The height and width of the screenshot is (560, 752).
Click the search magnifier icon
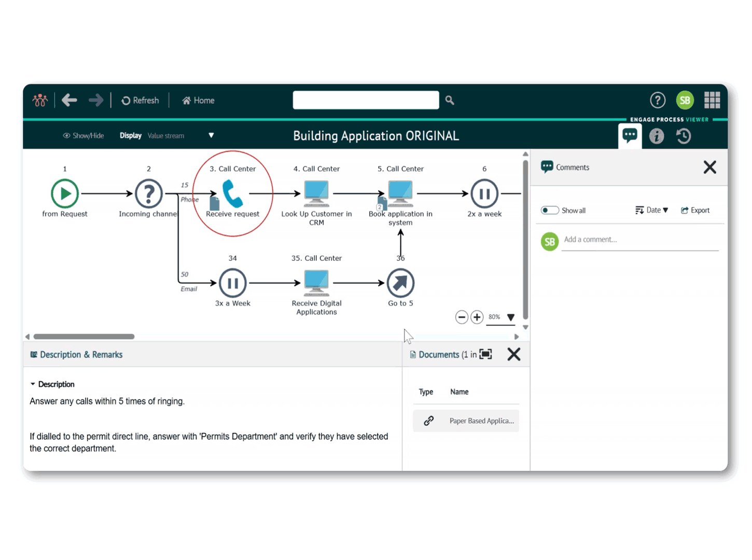click(x=450, y=100)
